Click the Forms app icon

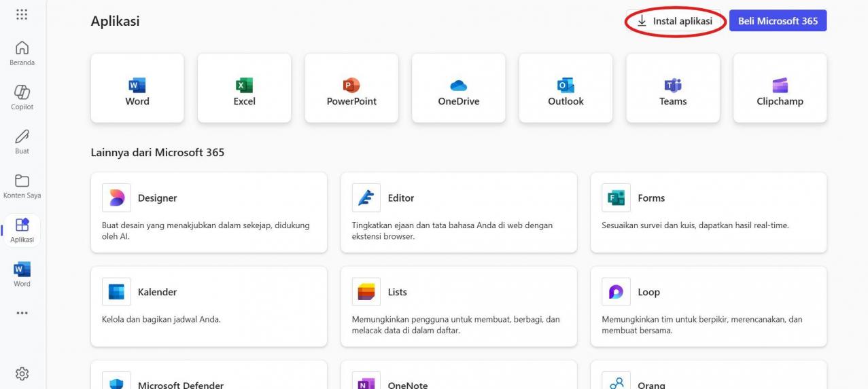point(616,198)
